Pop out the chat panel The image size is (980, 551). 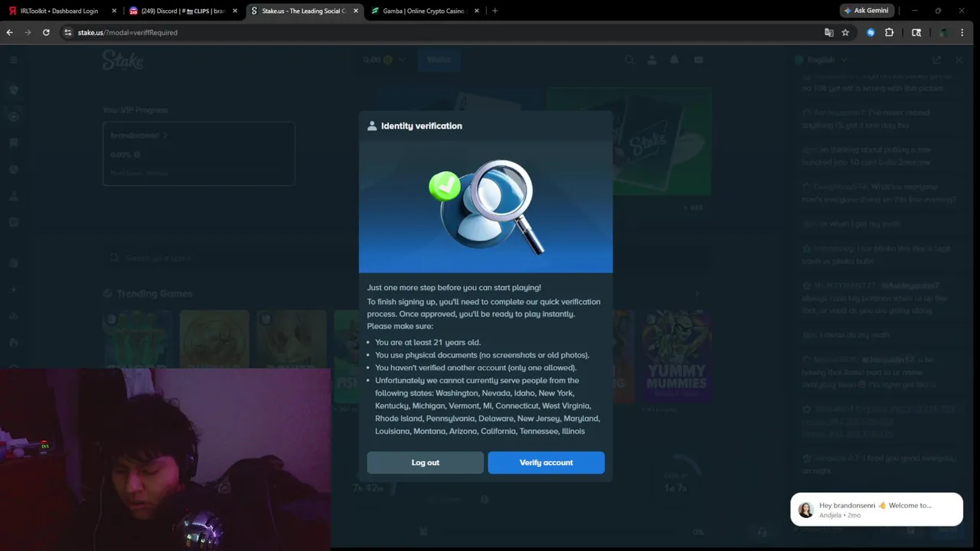pos(936,60)
